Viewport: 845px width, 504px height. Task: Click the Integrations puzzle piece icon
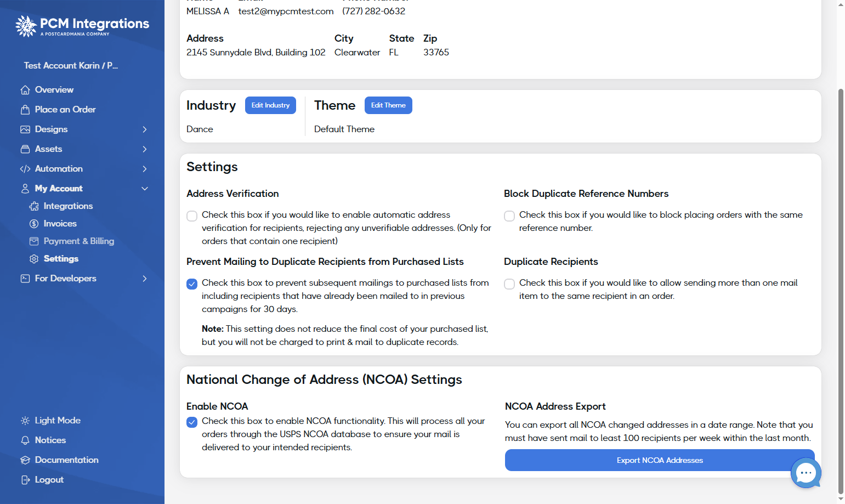click(34, 206)
